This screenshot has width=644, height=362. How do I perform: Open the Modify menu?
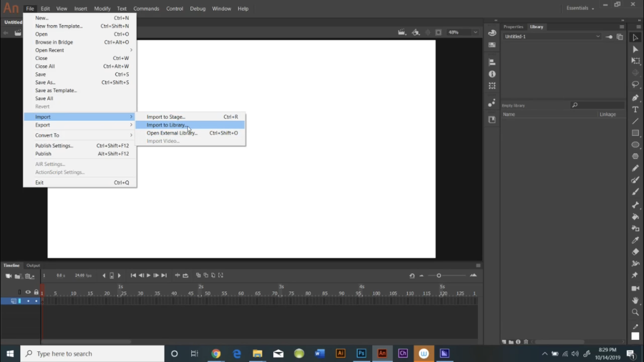coord(102,9)
